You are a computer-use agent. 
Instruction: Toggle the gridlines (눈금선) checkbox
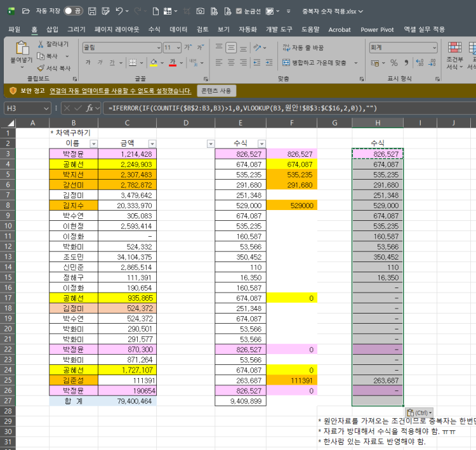click(239, 11)
